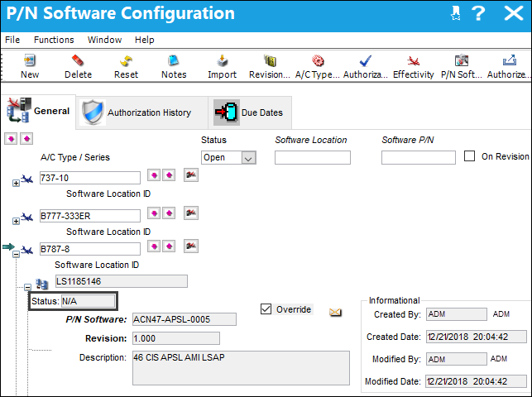Click the down arrow button beside 737-10
The image size is (532, 397).
pyautogui.click(x=154, y=175)
